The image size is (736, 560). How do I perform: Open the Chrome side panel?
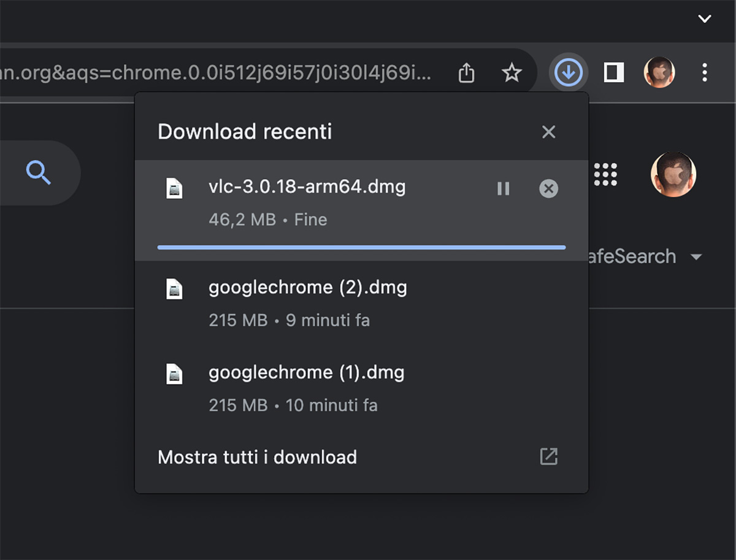click(614, 73)
